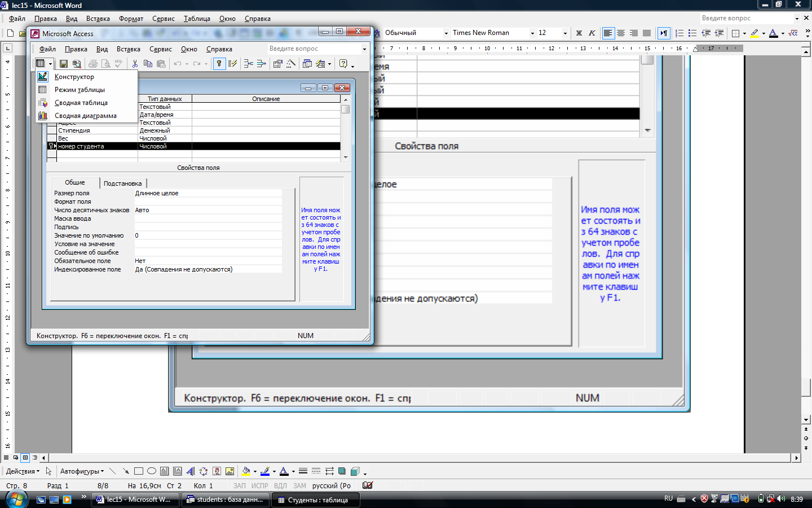Image resolution: width=812 pixels, height=508 pixels.
Task: Select the drawing Rectangle tool
Action: click(139, 471)
